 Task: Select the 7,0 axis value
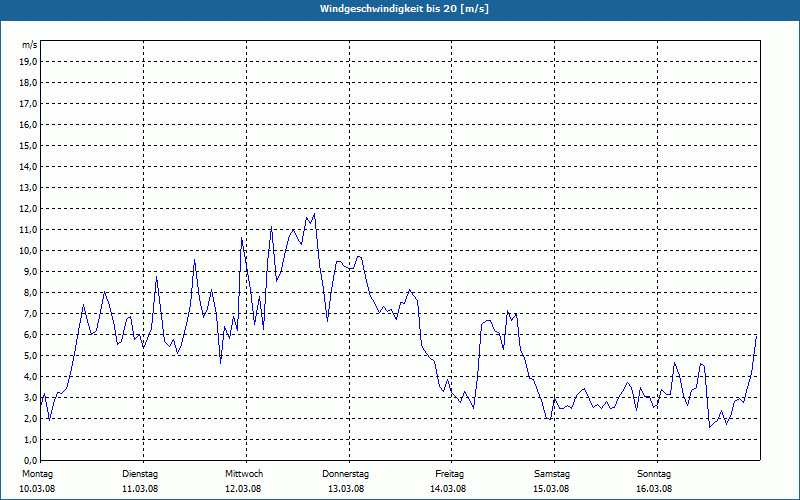tap(31, 314)
